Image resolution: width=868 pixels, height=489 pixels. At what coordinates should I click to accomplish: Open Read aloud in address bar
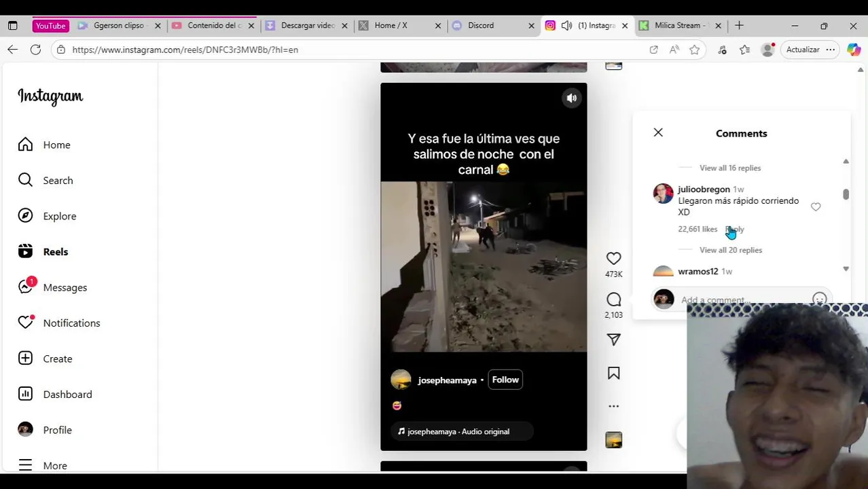pyautogui.click(x=674, y=50)
